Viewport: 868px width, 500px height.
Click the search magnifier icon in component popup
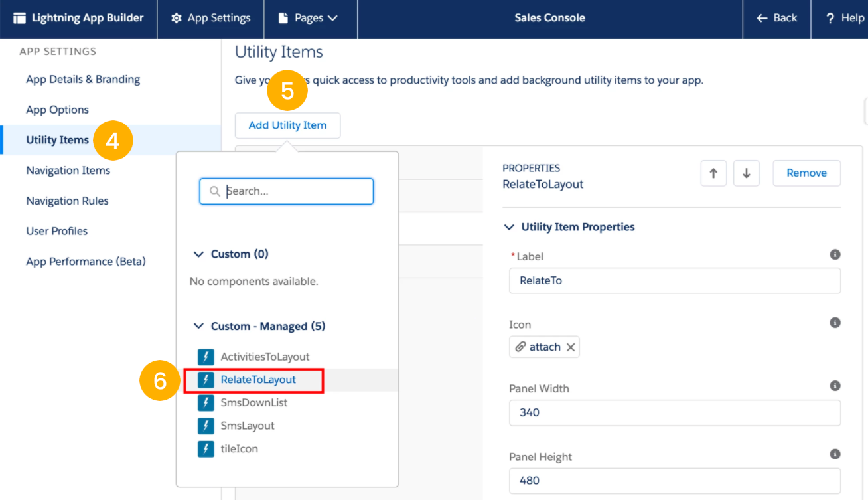214,191
